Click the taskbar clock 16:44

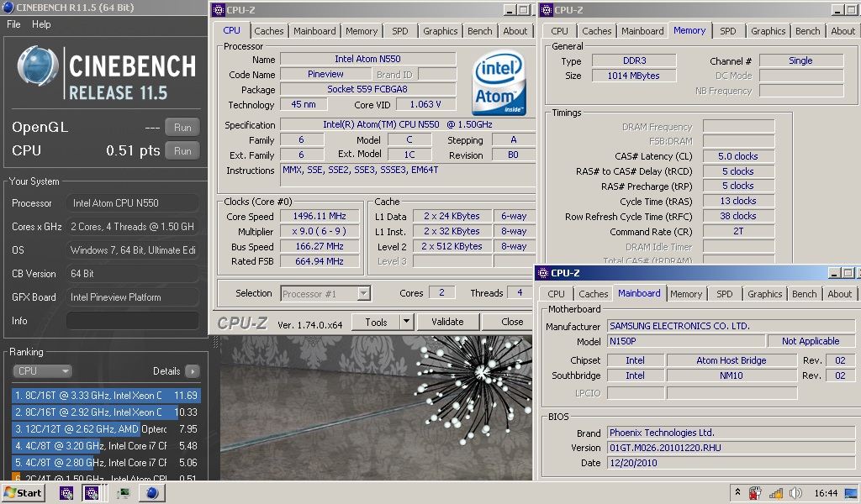[x=826, y=493]
